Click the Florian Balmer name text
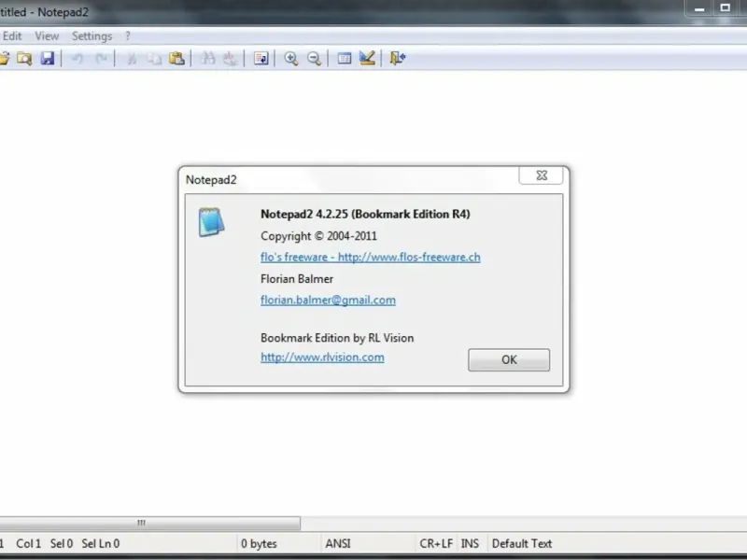 pos(297,278)
